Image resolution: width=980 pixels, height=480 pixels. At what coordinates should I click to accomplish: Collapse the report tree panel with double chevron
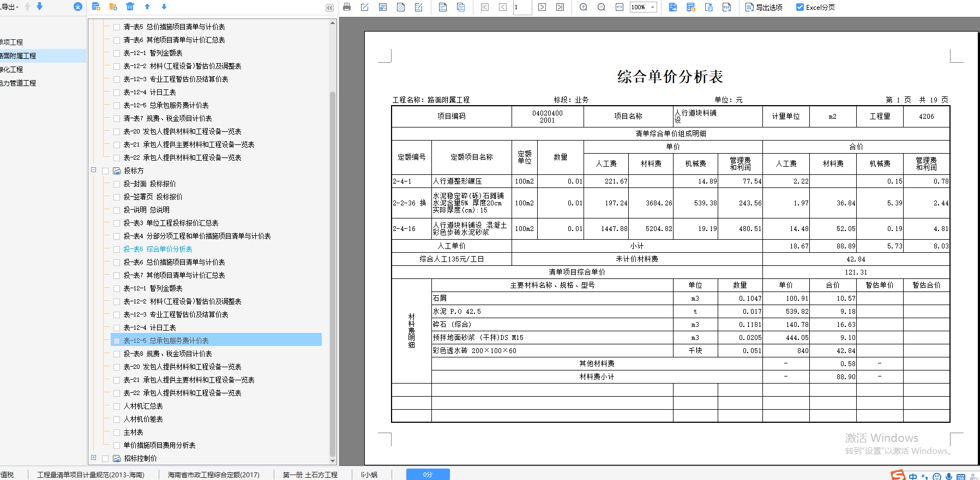(x=329, y=8)
